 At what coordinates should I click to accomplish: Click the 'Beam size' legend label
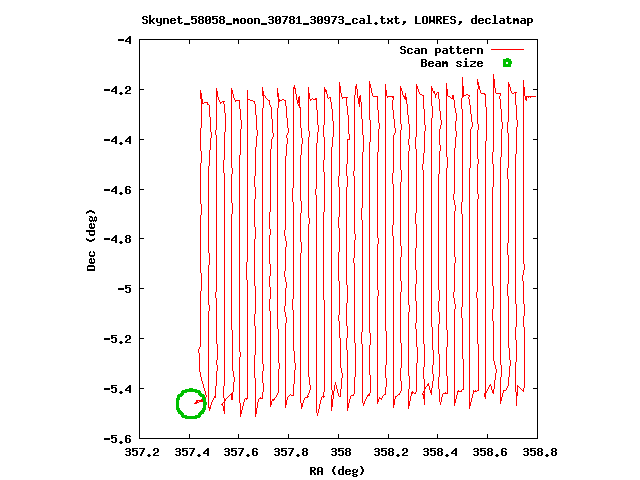[x=452, y=63]
